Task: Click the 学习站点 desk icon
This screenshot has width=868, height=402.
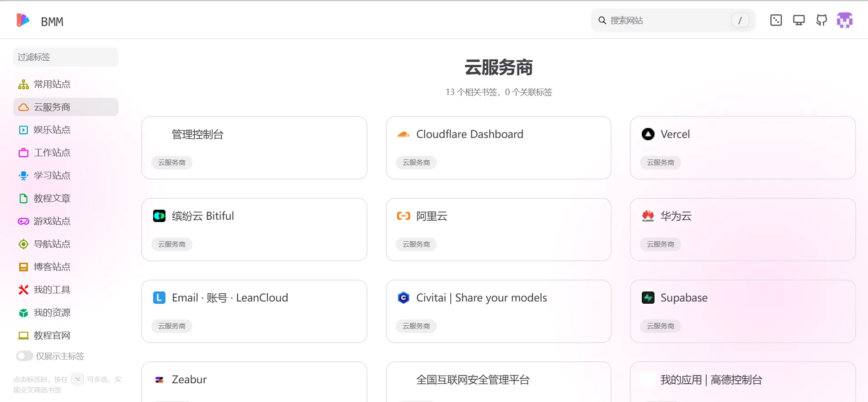Action: click(x=23, y=175)
